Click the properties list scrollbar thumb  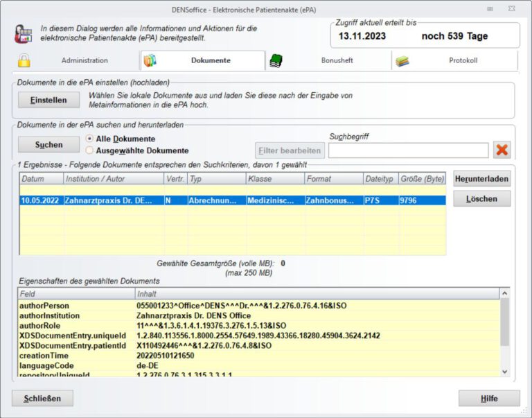[x=504, y=322]
